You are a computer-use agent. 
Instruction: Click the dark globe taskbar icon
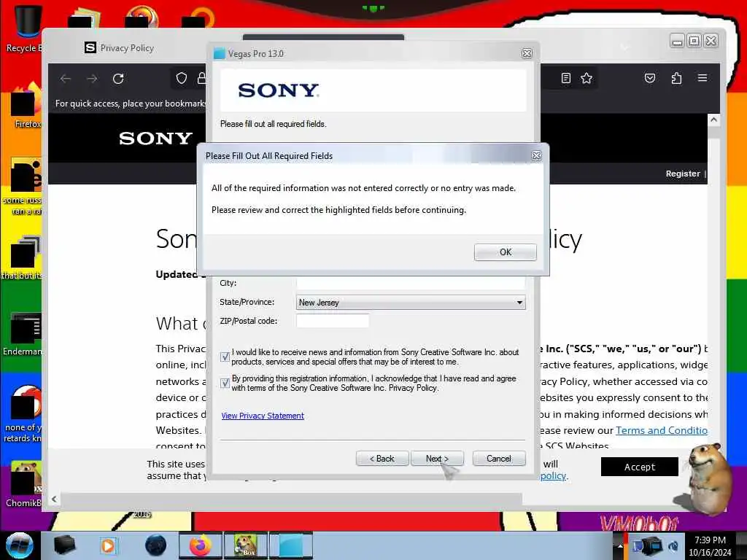tap(156, 545)
